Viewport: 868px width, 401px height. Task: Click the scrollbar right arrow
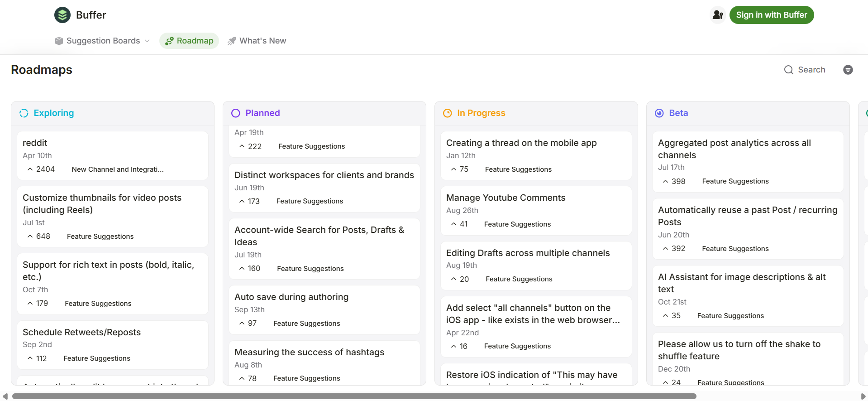[863, 396]
